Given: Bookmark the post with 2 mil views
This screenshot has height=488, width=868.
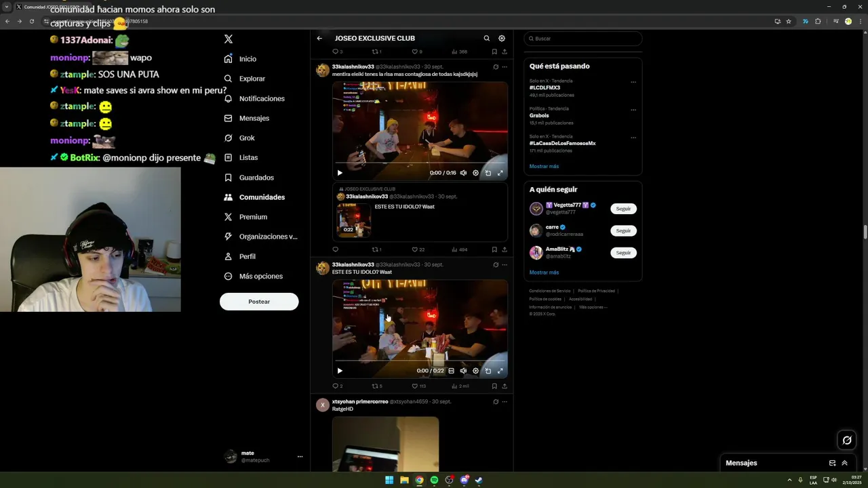Looking at the screenshot, I should click(494, 386).
